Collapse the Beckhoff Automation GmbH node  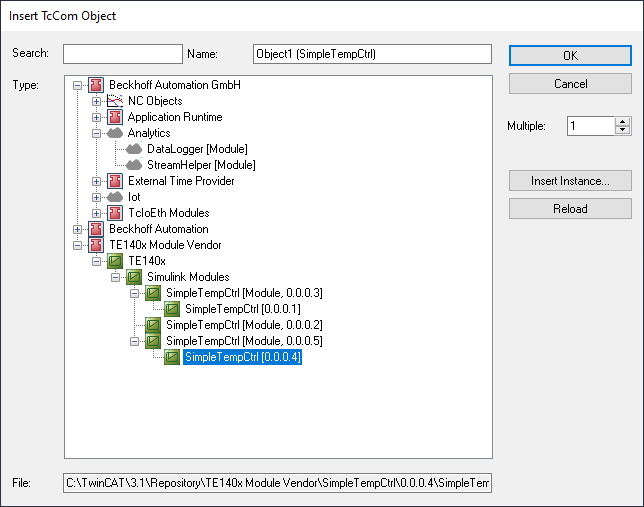[77, 85]
